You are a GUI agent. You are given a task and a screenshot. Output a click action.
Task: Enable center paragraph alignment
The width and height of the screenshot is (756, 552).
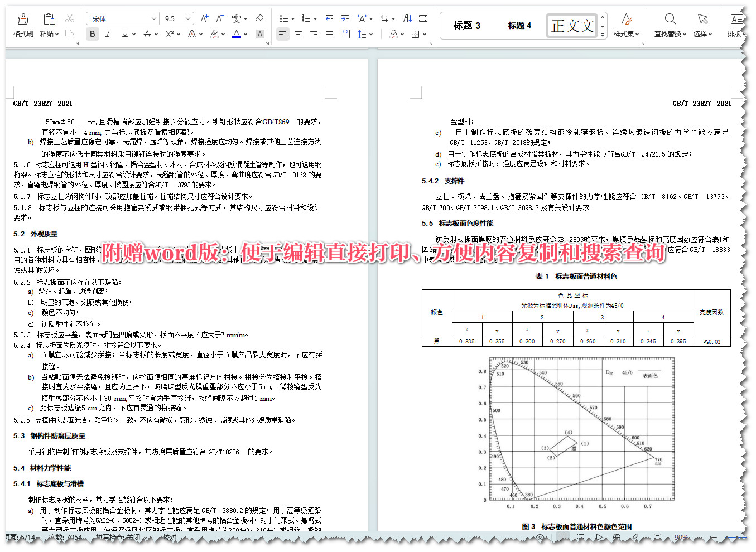tap(298, 35)
